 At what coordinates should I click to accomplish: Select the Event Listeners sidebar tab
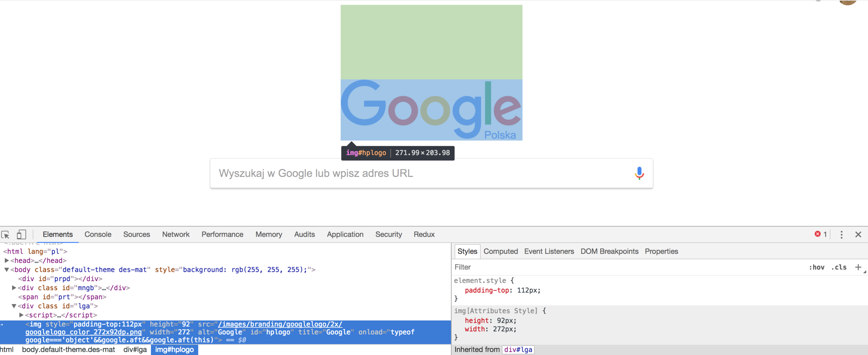tap(549, 251)
